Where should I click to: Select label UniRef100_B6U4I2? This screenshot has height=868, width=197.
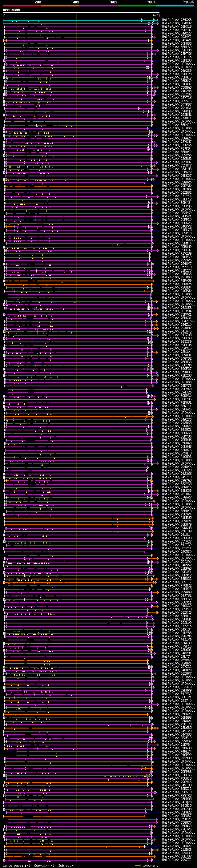click(177, 125)
